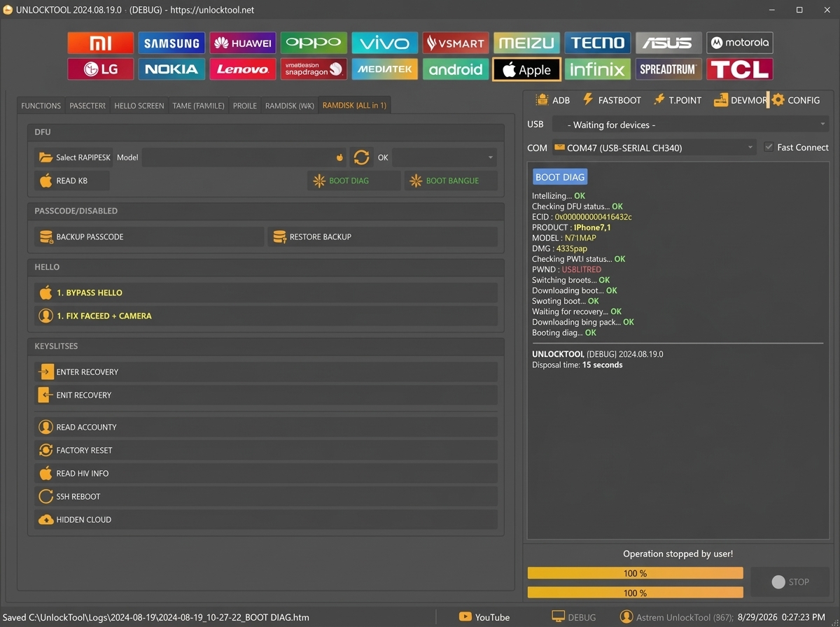This screenshot has height=627, width=840.
Task: Switch to the FUNCTIONS tab
Action: tap(41, 106)
